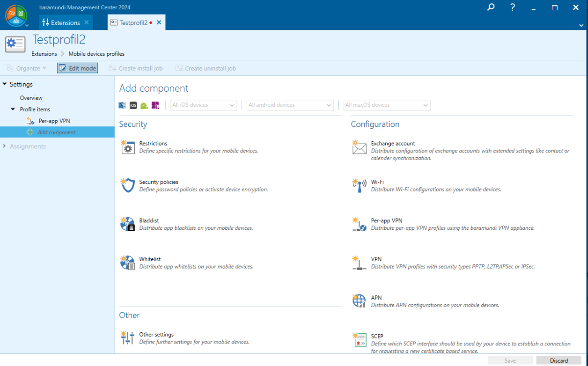Click the Wi-Fi antenna icon
The image size is (588, 366).
click(x=359, y=185)
